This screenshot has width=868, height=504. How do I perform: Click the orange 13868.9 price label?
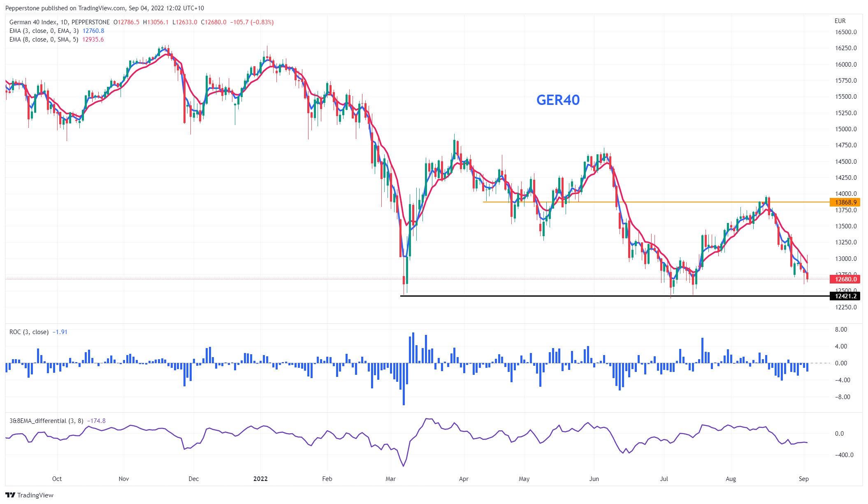click(x=845, y=202)
